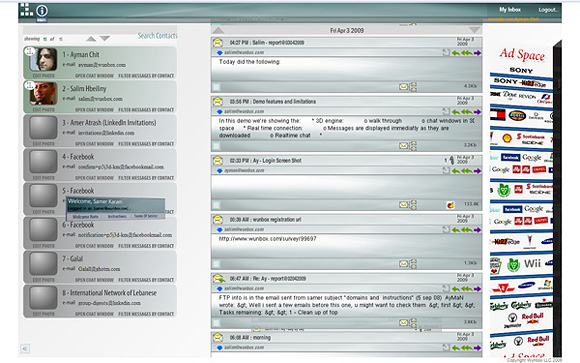This screenshot has width=580, height=363.
Task: Click footer envelope icon of Demo features message
Action: click(x=404, y=146)
